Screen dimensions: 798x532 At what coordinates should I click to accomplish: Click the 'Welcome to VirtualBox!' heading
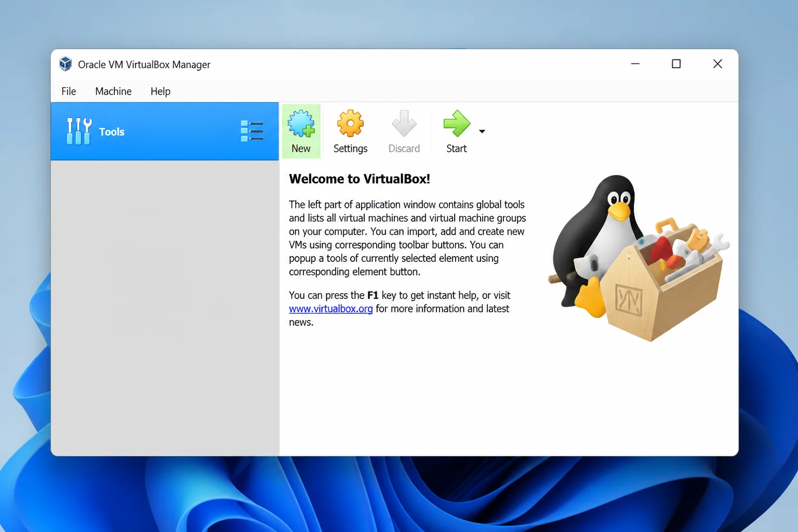(x=360, y=179)
